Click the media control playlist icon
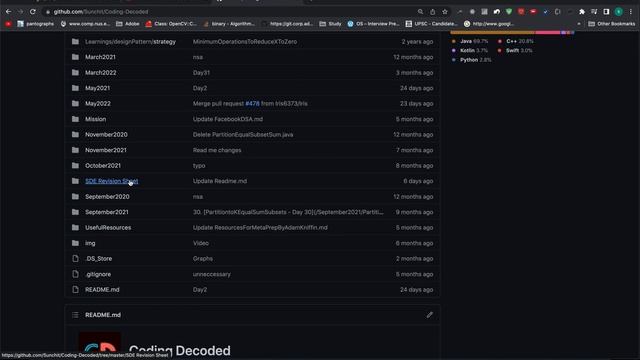 point(594,12)
